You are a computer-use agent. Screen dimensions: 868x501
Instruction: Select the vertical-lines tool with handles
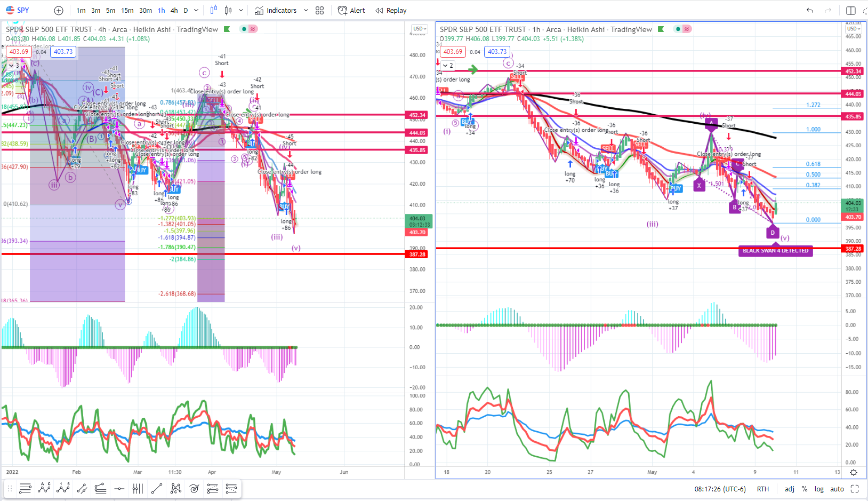(138, 488)
